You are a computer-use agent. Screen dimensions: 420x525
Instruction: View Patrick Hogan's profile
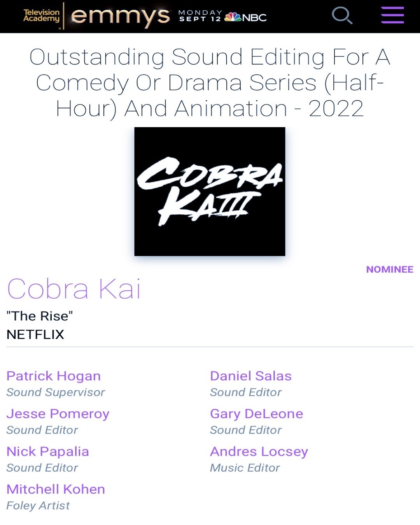tap(53, 376)
